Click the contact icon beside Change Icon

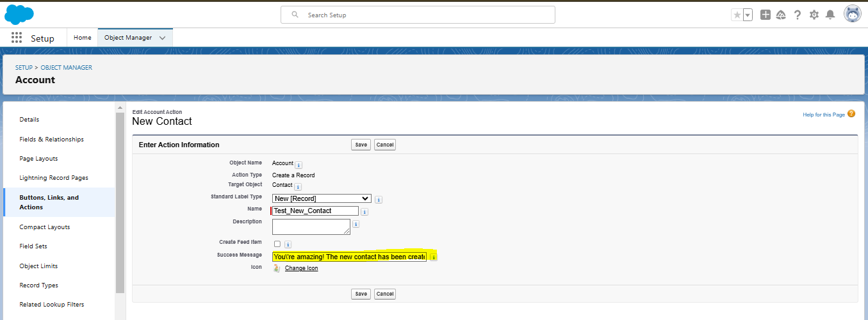[277, 268]
